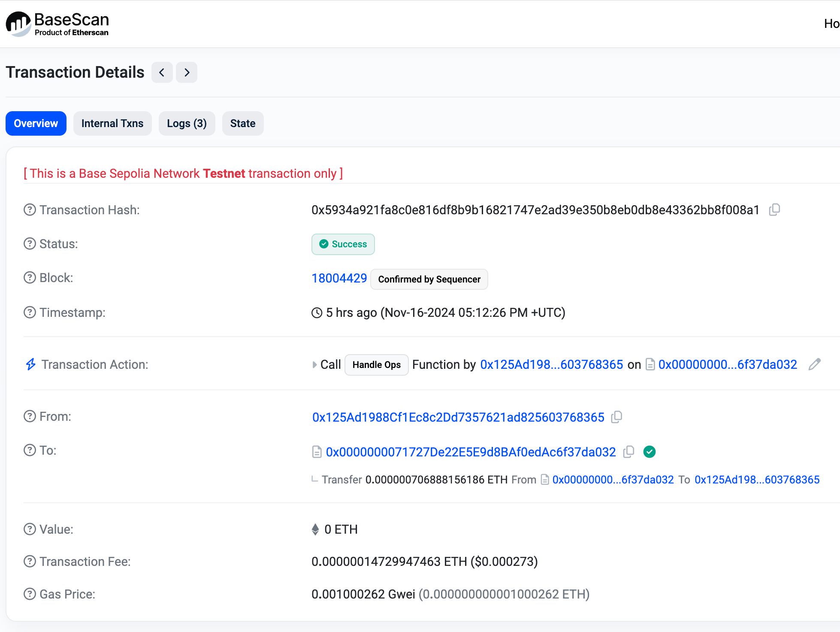
Task: Click the transaction hash text
Action: coord(535,210)
